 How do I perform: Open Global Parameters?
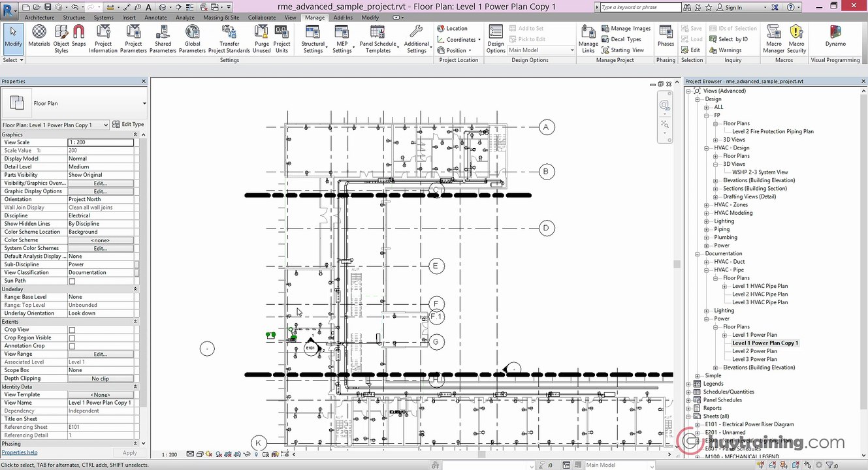coord(192,39)
